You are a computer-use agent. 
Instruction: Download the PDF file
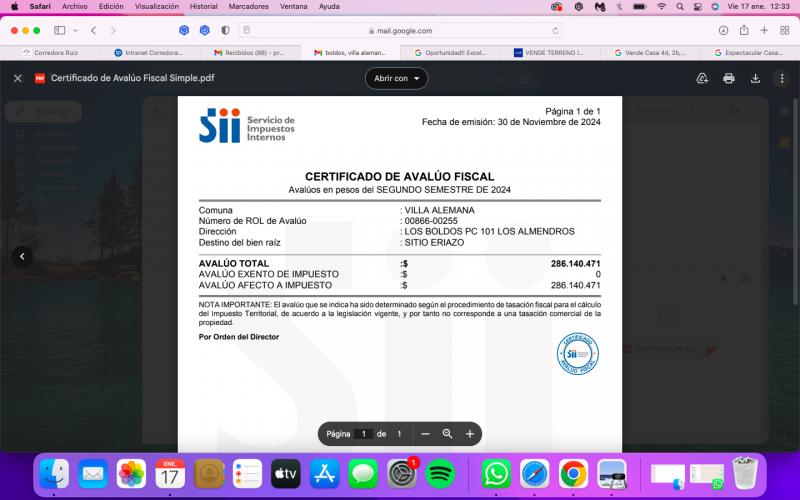pyautogui.click(x=755, y=78)
